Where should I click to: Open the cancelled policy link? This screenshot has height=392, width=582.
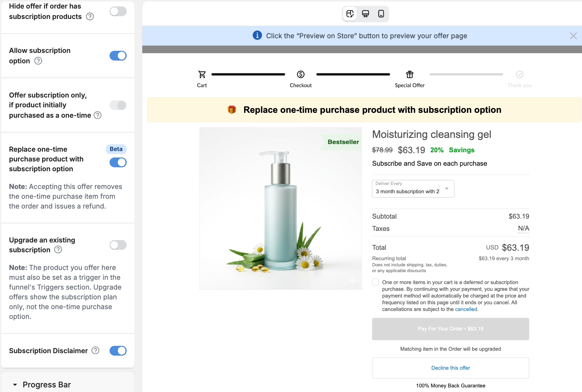pos(466,309)
